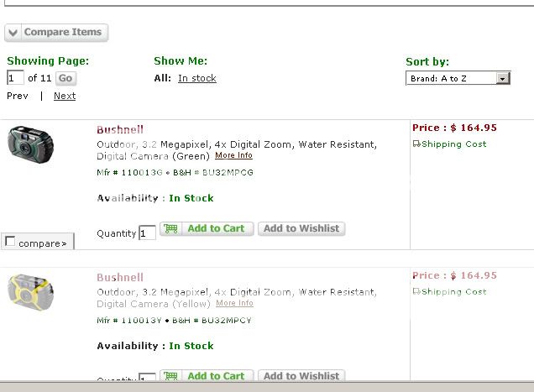Open More Info for green camera
The image size is (534, 392).
(233, 155)
